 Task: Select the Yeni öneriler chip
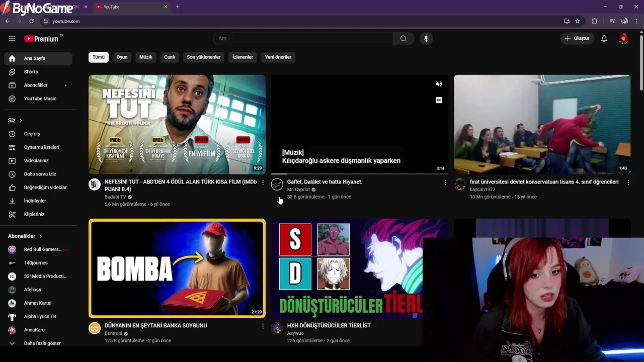[278, 57]
